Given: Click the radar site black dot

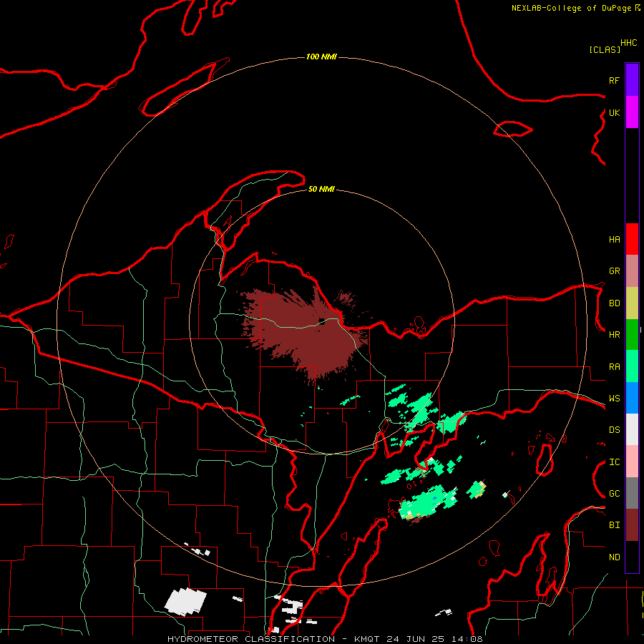Looking at the screenshot, I should pos(321,321).
